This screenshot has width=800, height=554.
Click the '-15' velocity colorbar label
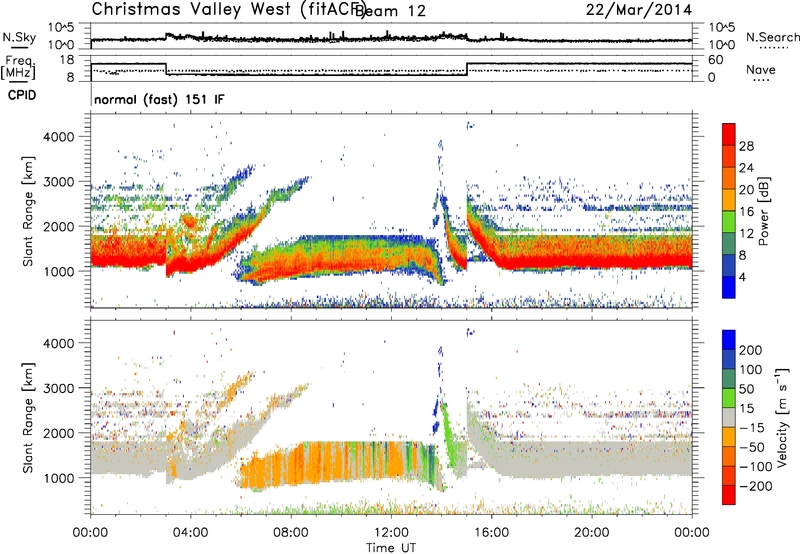click(752, 428)
